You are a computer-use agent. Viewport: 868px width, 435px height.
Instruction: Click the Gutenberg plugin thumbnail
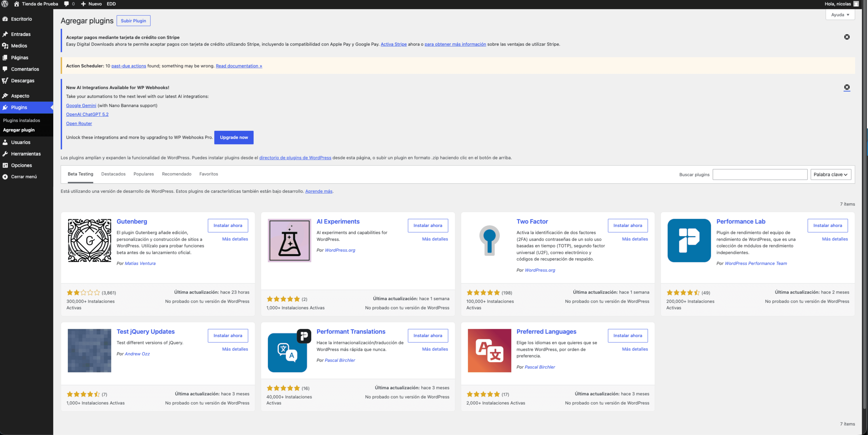pyautogui.click(x=89, y=240)
